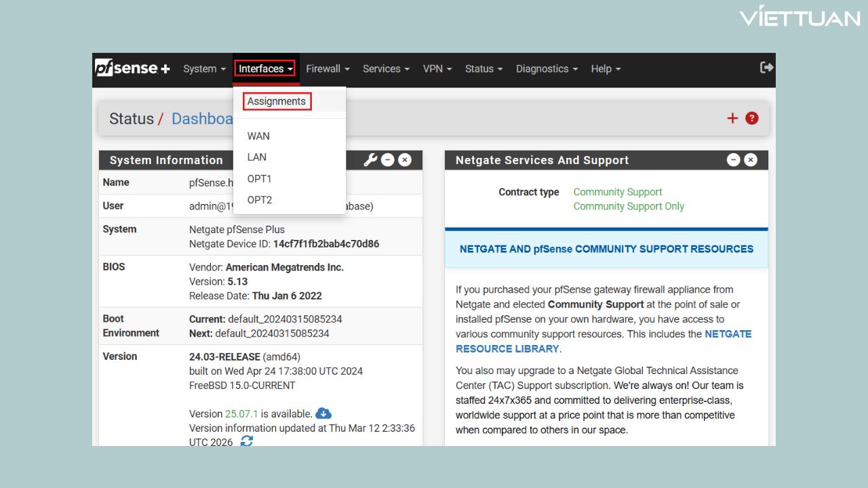Viewport: 868px width, 488px height.
Task: Close the System Information widget
Action: point(405,160)
